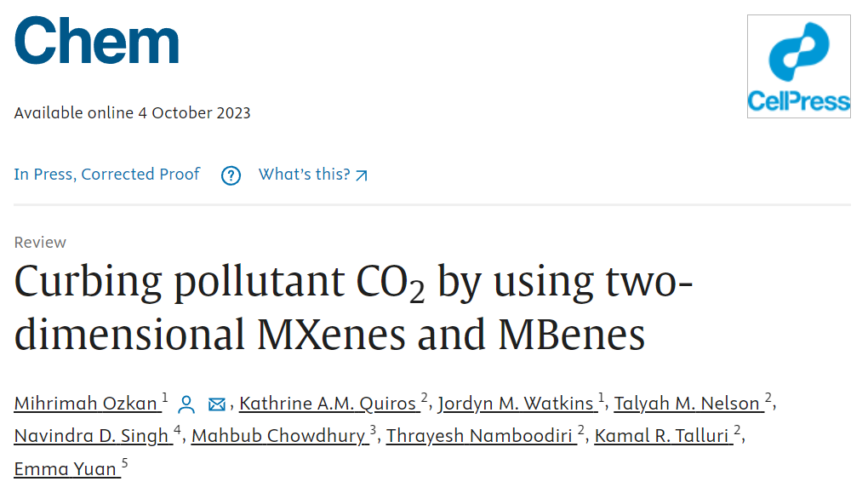Screen dimensions: 868x493
Task: Select Mahbub Chowdhury author link
Action: [280, 435]
